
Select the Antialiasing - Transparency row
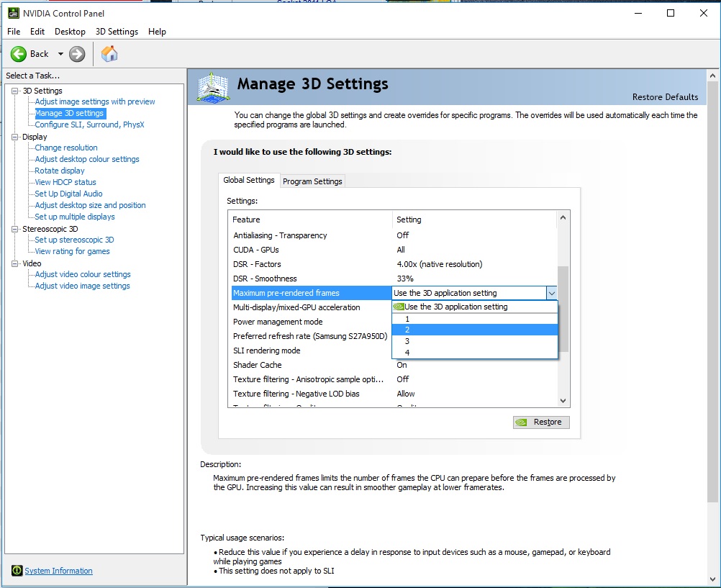tap(394, 235)
